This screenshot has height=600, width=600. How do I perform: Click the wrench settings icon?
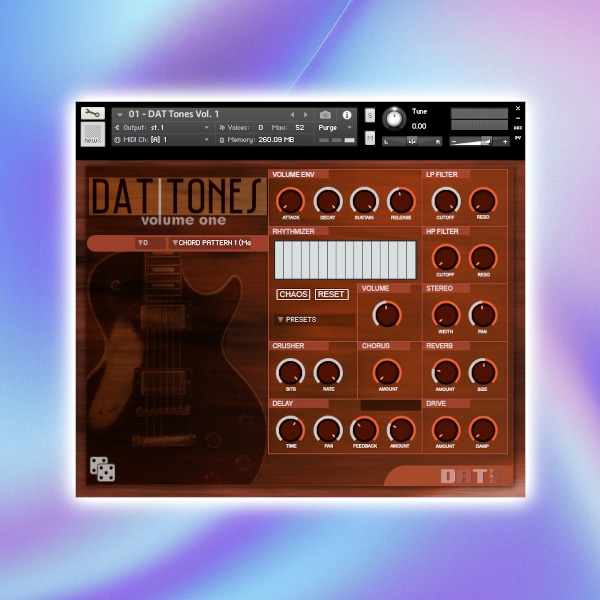(x=92, y=114)
